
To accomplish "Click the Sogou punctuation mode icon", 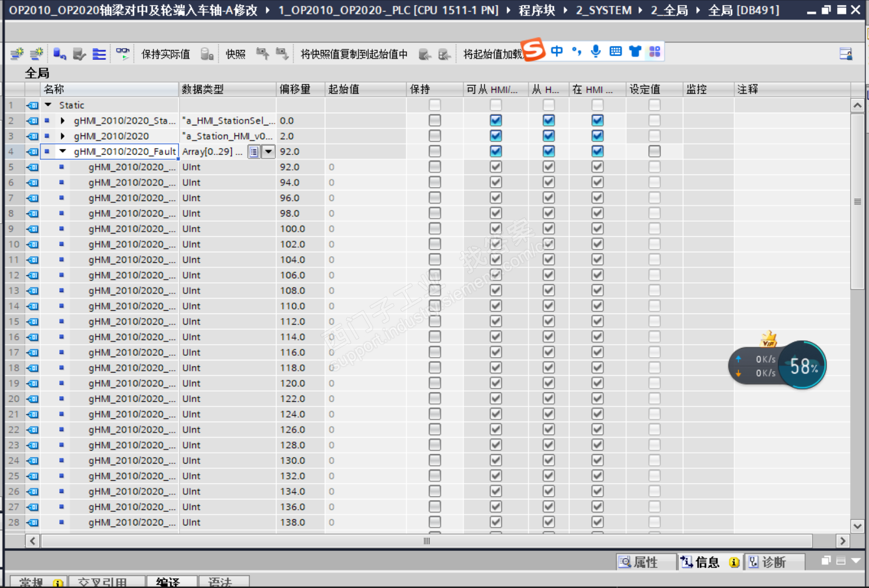I will (x=576, y=51).
